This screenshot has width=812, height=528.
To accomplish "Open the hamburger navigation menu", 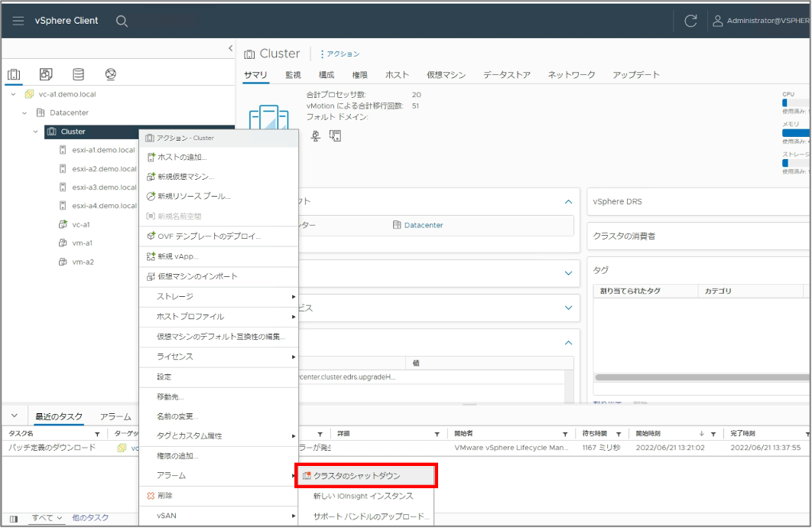I will (18, 21).
